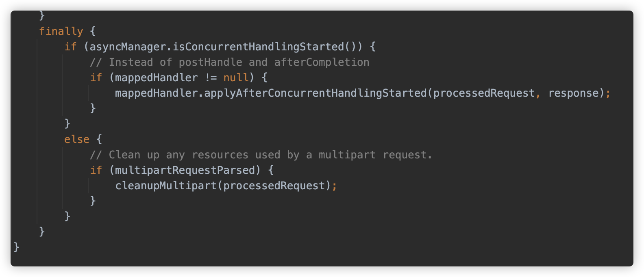Click the != operator
Image resolution: width=644 pixels, height=277 pixels.
[211, 78]
